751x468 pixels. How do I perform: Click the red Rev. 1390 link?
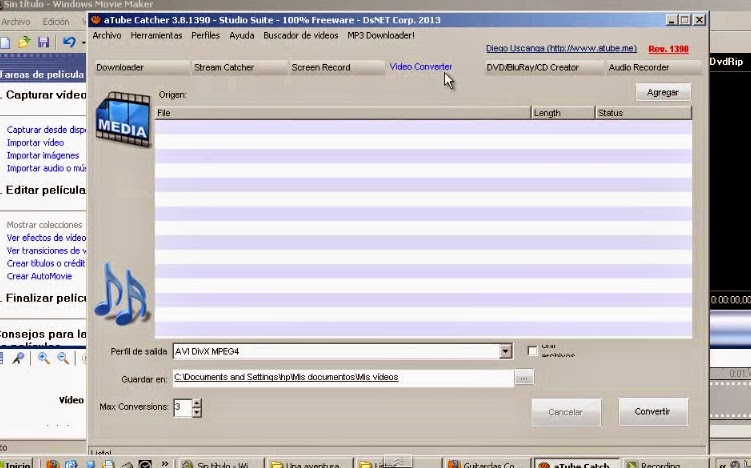tap(668, 49)
